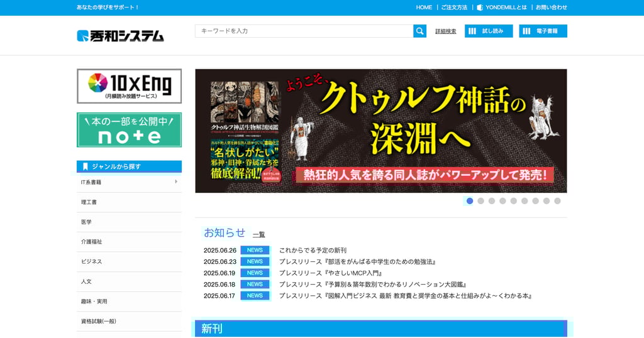Open 詳細検索 advanced search link
The height and width of the screenshot is (338, 644).
click(446, 31)
